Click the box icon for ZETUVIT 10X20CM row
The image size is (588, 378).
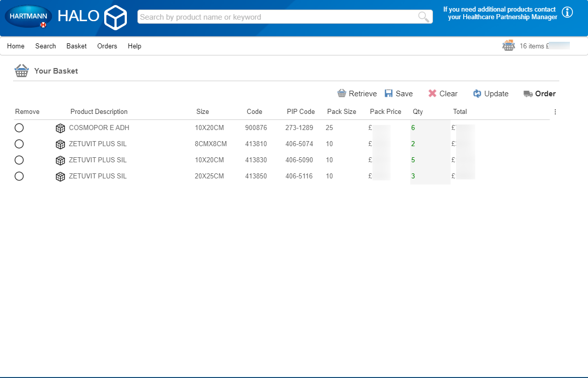pos(60,160)
